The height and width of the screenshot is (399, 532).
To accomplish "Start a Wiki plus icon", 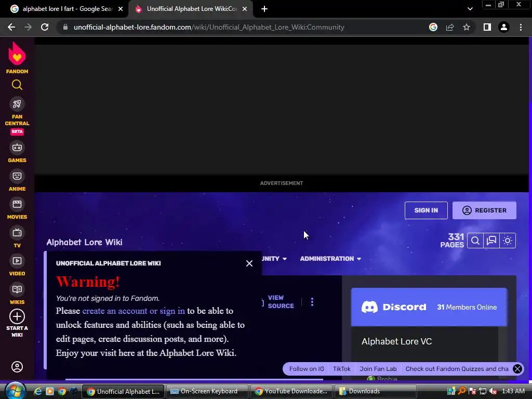I will [x=17, y=317].
